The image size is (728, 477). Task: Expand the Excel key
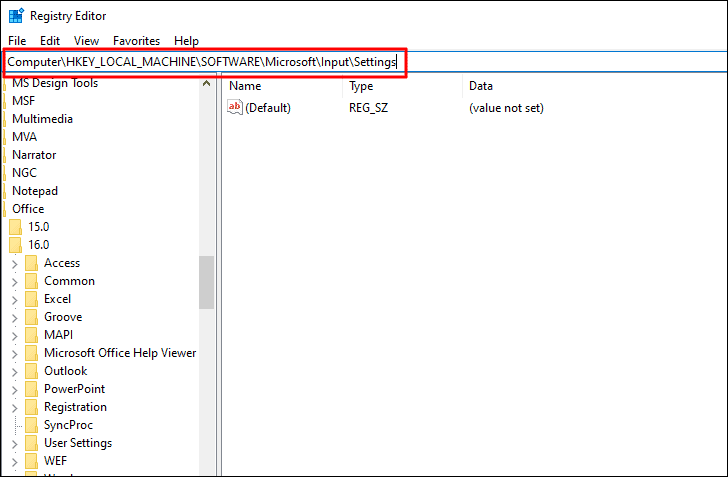click(x=14, y=300)
